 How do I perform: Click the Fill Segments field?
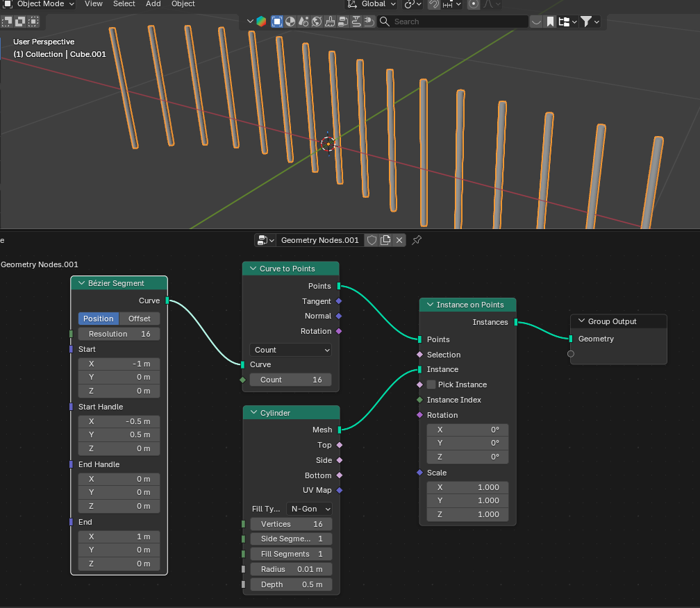tap(291, 554)
